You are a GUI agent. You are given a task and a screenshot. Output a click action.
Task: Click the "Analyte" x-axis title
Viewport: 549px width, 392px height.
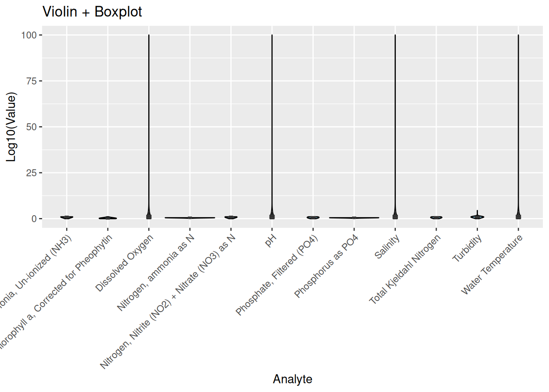click(x=292, y=379)
